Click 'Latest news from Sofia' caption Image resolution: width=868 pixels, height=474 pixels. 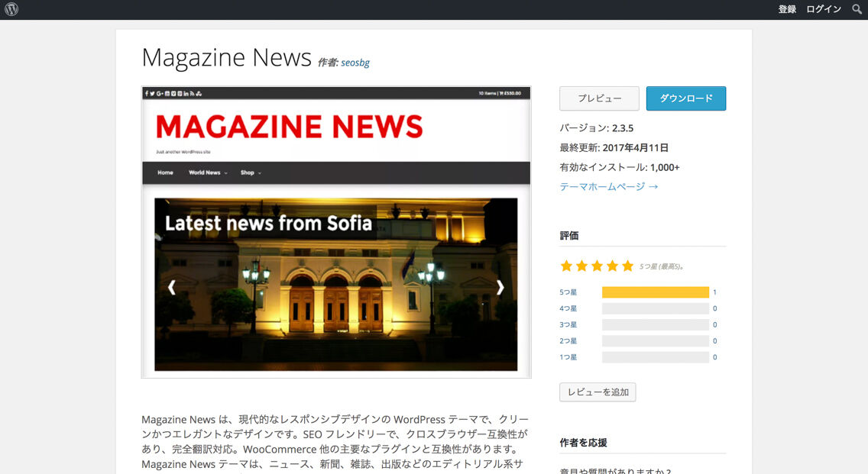click(x=268, y=223)
